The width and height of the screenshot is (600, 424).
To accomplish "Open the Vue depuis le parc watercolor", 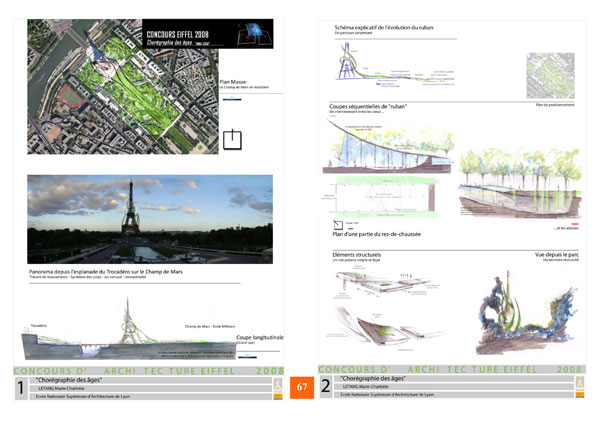I will point(526,312).
